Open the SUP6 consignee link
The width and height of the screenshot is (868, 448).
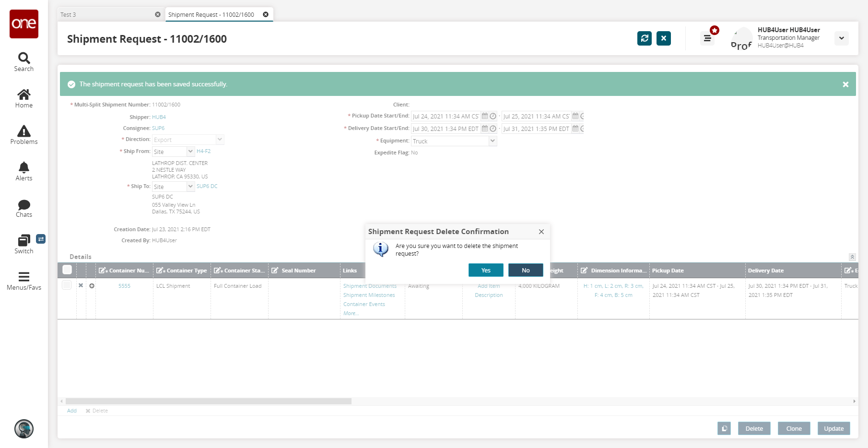tap(158, 128)
